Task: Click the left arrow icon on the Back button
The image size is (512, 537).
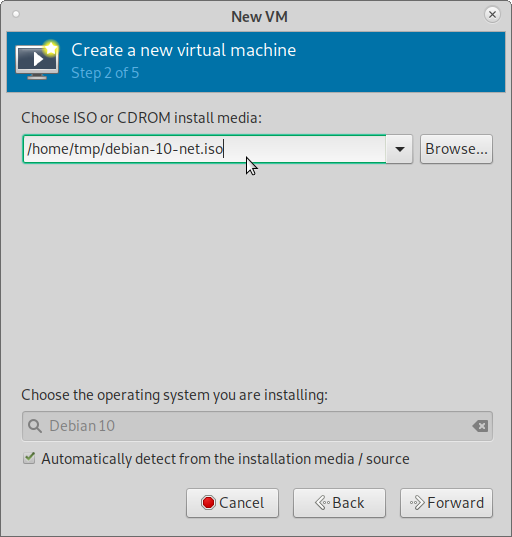Action: pyautogui.click(x=322, y=503)
